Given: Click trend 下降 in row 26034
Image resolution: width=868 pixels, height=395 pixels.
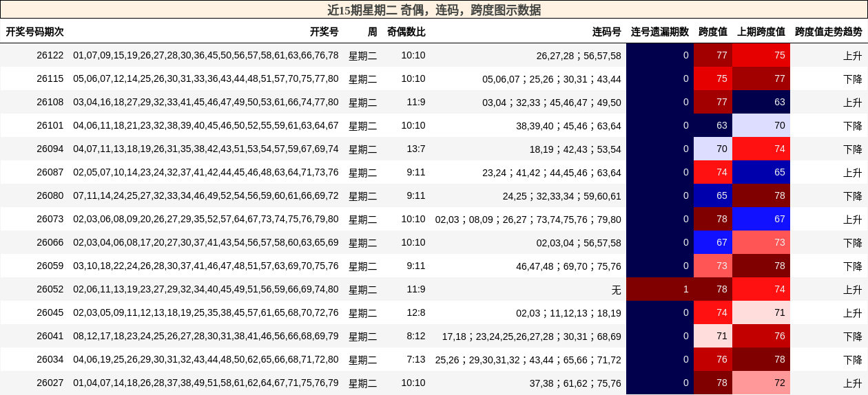Looking at the screenshot, I should coord(852,360).
